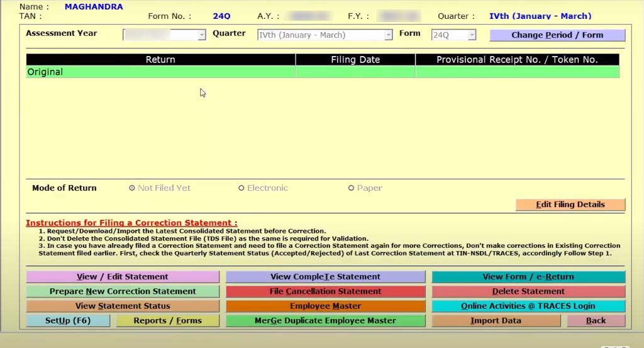Click the Back button

coord(596,320)
